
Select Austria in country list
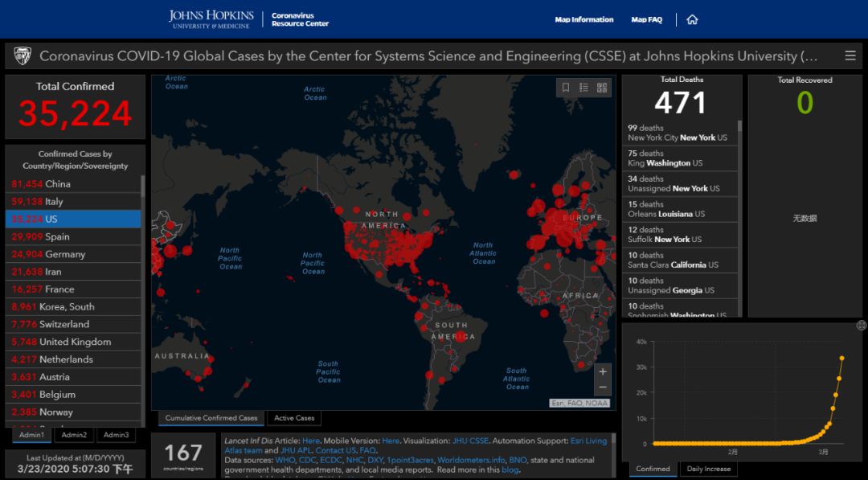[73, 377]
